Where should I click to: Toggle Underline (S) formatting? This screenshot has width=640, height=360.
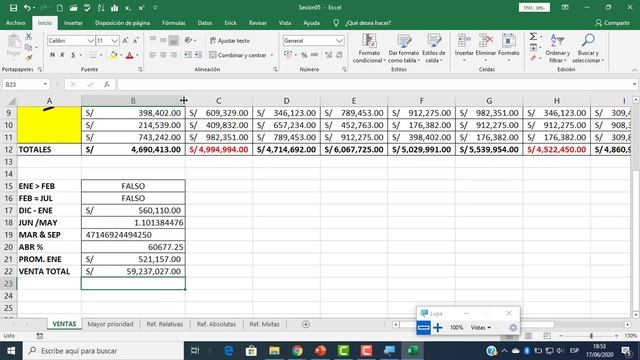click(x=73, y=55)
